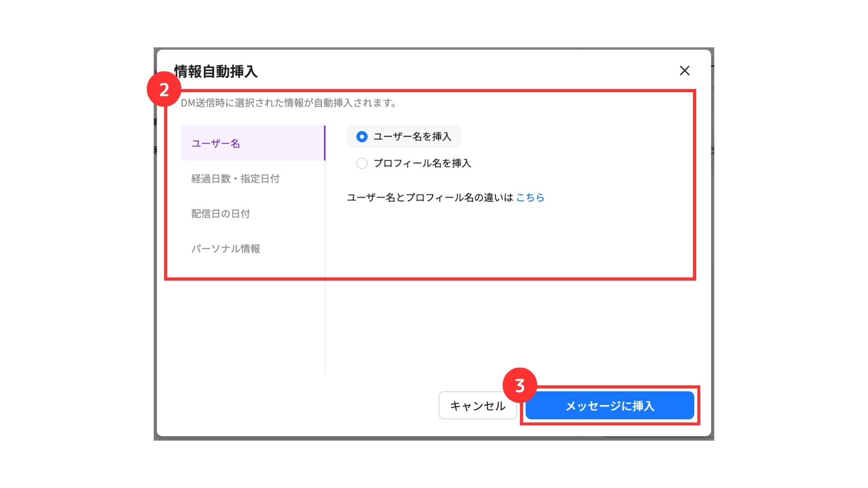
Task: Click the 情報自動挿入 dialog title
Action: click(216, 71)
